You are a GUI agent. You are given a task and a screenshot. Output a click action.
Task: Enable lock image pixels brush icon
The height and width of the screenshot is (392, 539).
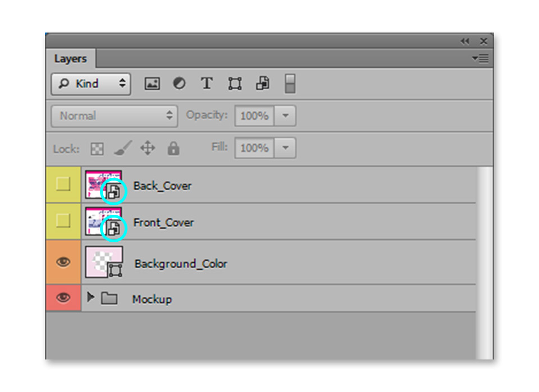122,149
